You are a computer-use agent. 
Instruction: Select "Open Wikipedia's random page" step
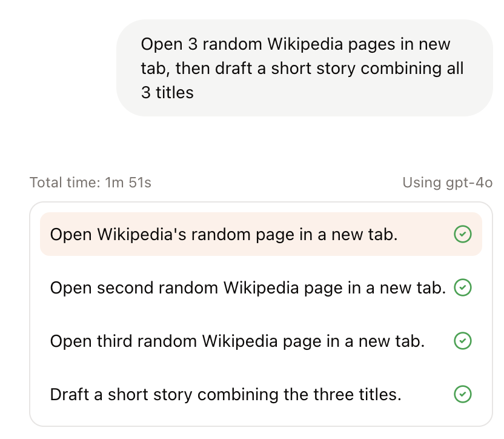[x=224, y=234]
